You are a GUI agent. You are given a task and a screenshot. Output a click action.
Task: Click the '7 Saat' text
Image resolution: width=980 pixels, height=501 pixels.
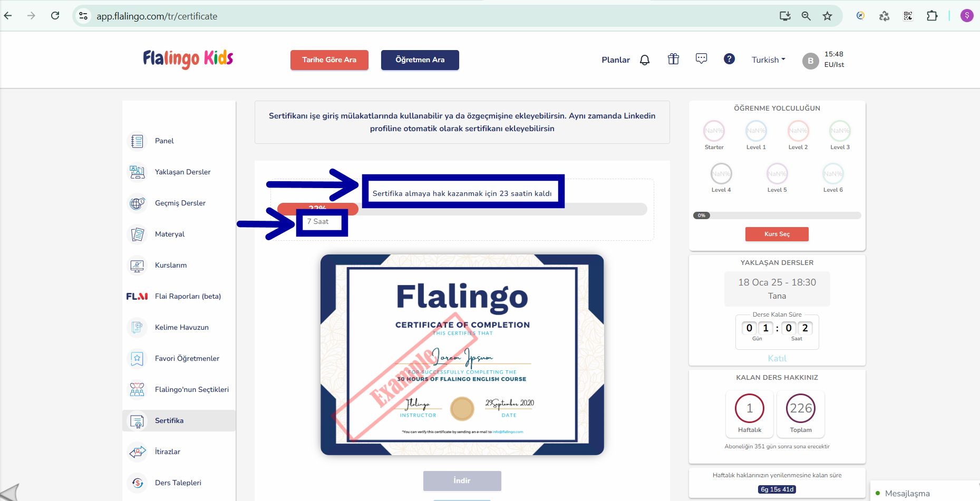tap(318, 222)
